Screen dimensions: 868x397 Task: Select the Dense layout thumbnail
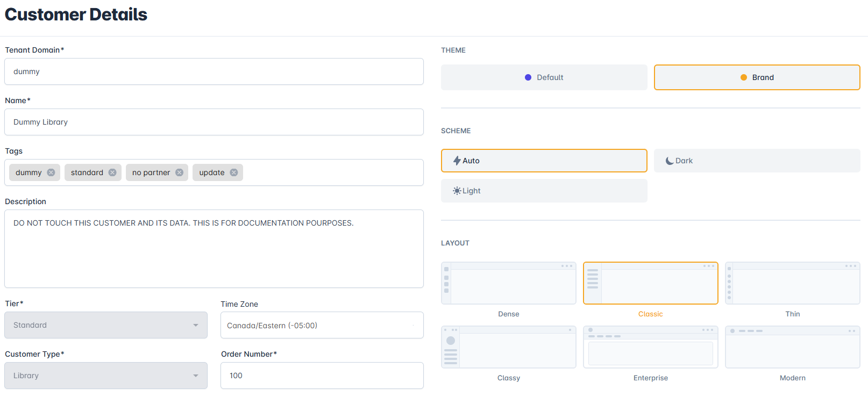508,283
